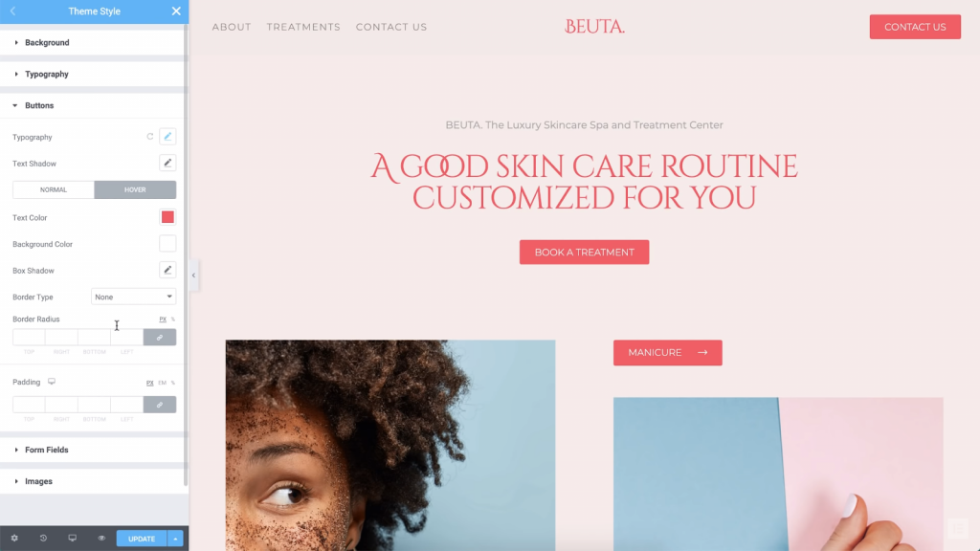Toggle linked values for Padding
The height and width of the screenshot is (551, 980).
point(160,405)
